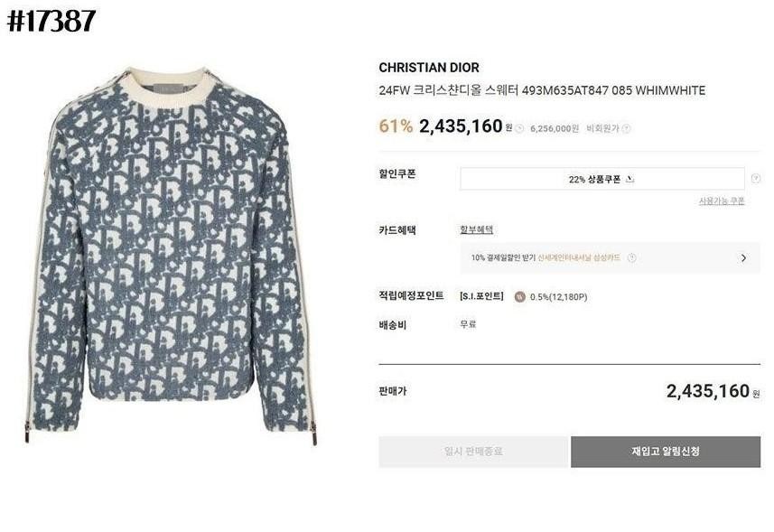The width and height of the screenshot is (774, 532).
Task: Click the product title with code 493M635AT847
Action: (x=542, y=91)
